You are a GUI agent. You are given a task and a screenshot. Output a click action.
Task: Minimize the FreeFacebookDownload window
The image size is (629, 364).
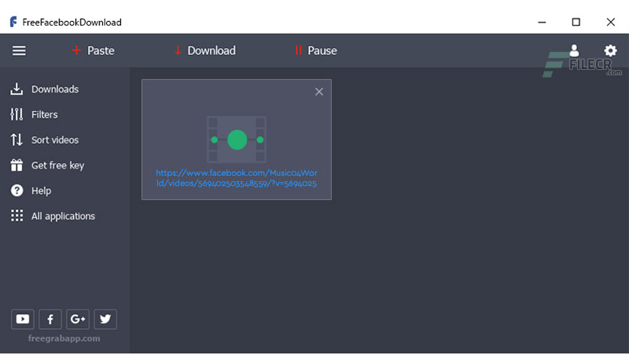[542, 22]
